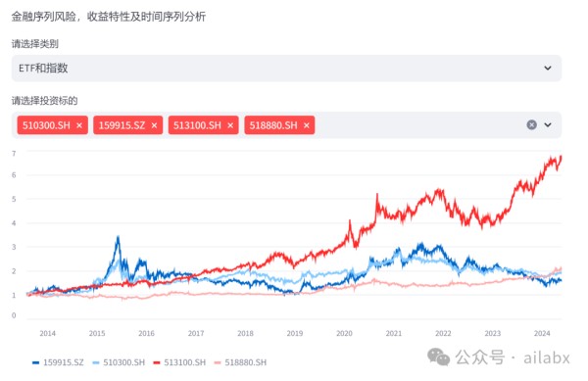Click the red 513100.SH legend swatch
This screenshot has width=588, height=381.
pyautogui.click(x=157, y=362)
